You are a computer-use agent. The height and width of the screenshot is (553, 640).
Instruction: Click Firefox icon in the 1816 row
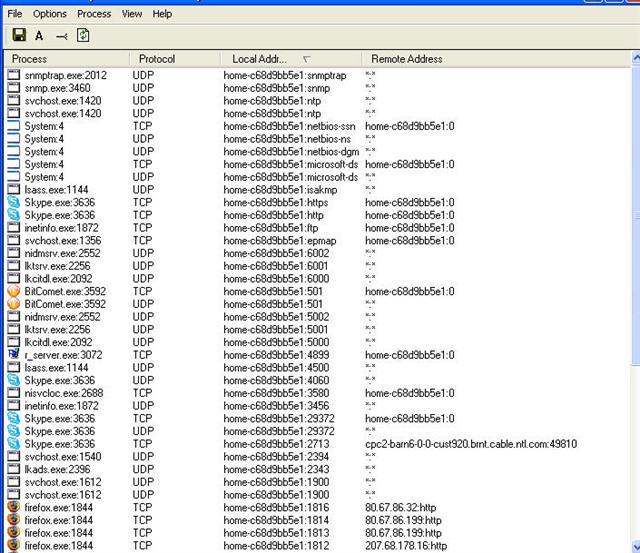[13, 507]
